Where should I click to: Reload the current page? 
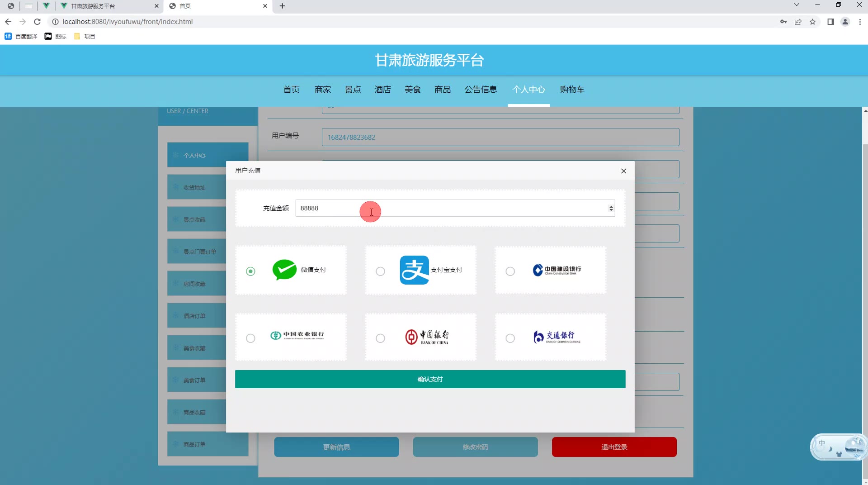click(38, 22)
